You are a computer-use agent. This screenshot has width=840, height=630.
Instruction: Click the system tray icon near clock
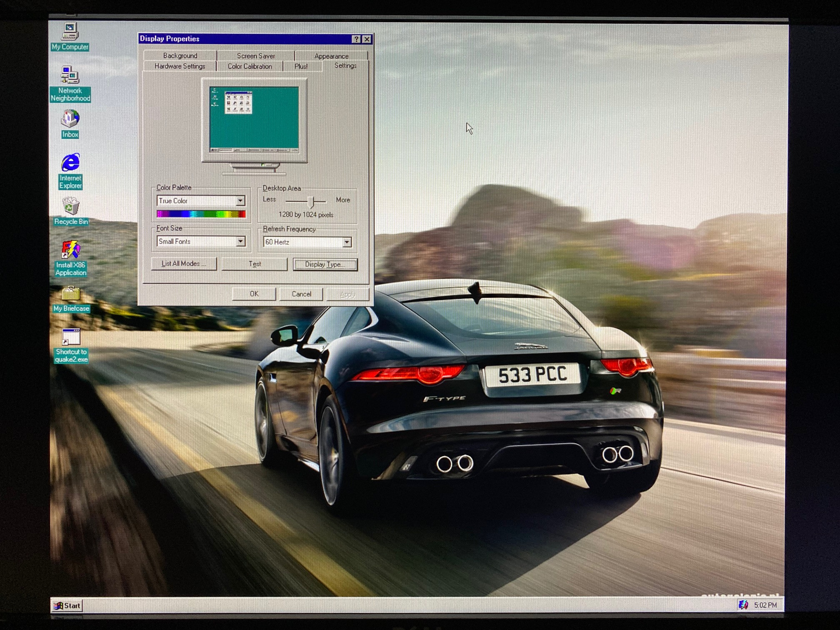click(x=743, y=605)
